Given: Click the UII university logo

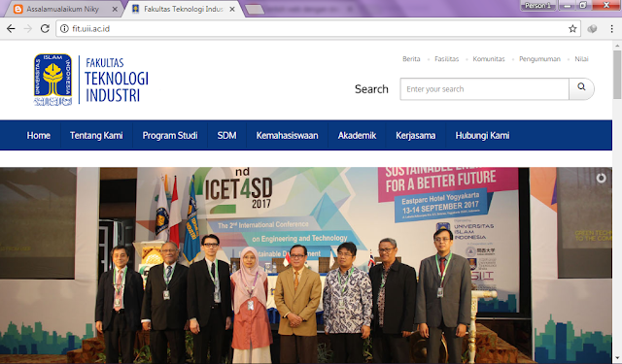Looking at the screenshot, I should pyautogui.click(x=52, y=80).
